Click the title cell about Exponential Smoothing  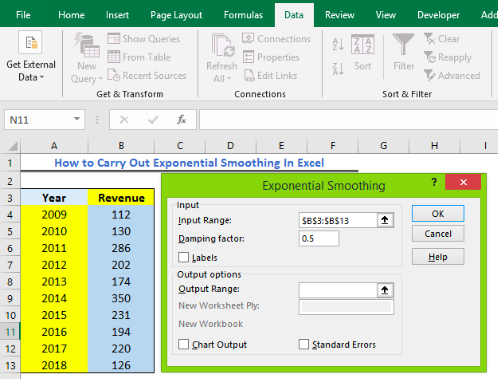coord(189,163)
